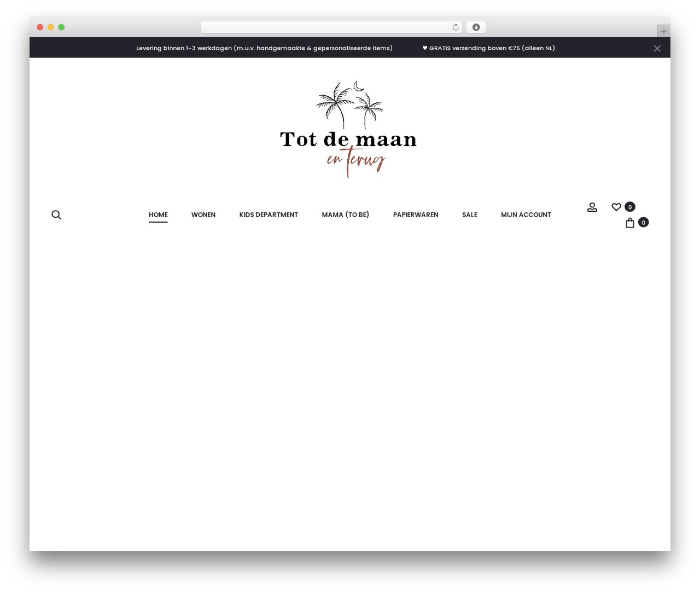This screenshot has height=593, width=700.
Task: Maximize window with the green button
Action: [x=61, y=27]
